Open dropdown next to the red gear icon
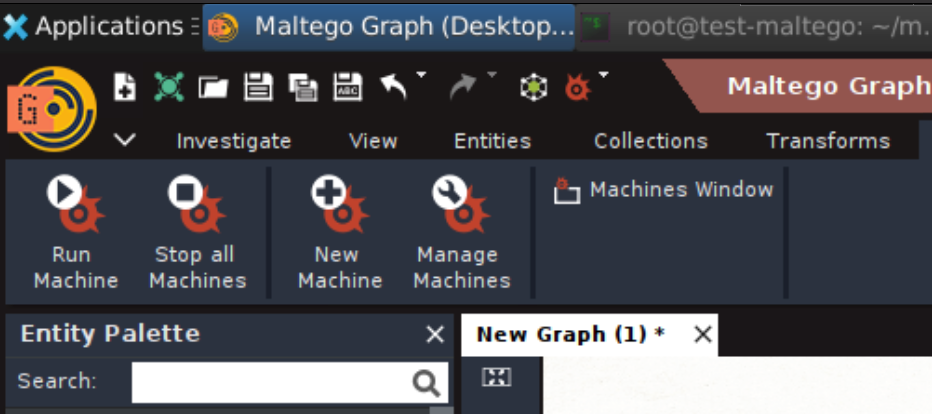This screenshot has height=414, width=932. (603, 75)
